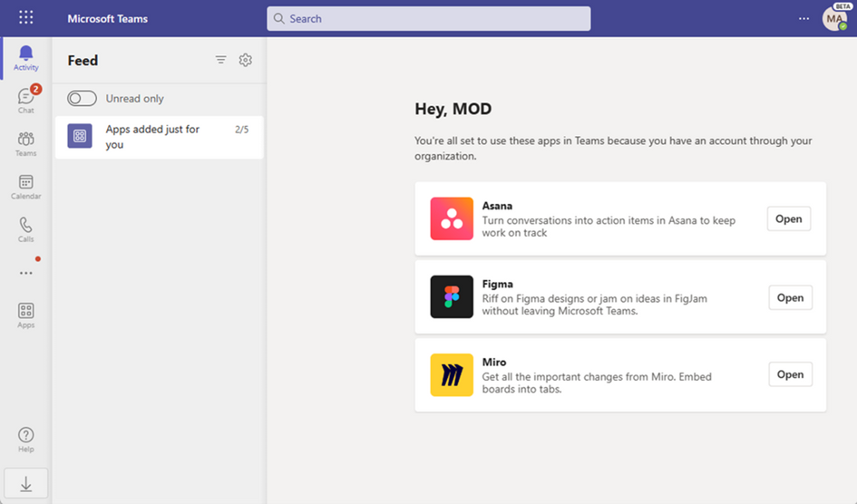857x504 pixels.
Task: Click the Search input field
Action: (x=429, y=19)
